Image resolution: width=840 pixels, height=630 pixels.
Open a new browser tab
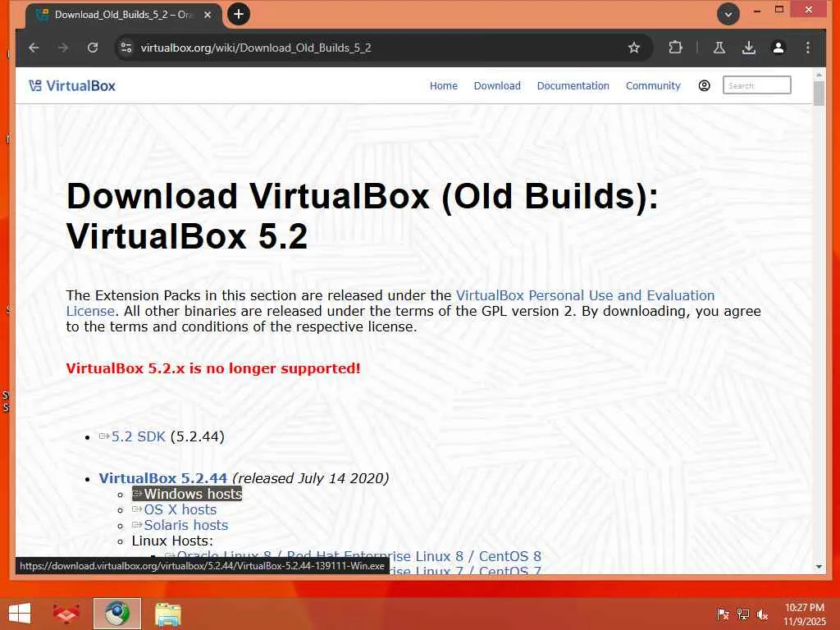(239, 14)
